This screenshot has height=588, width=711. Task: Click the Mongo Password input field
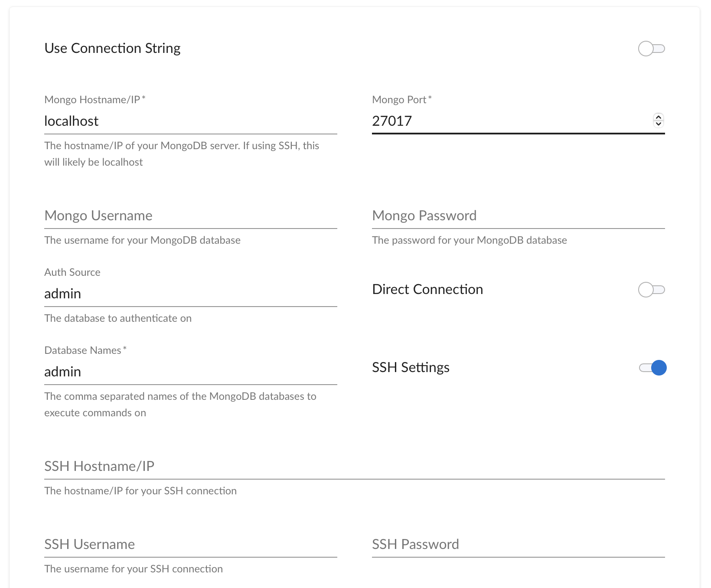tap(518, 216)
